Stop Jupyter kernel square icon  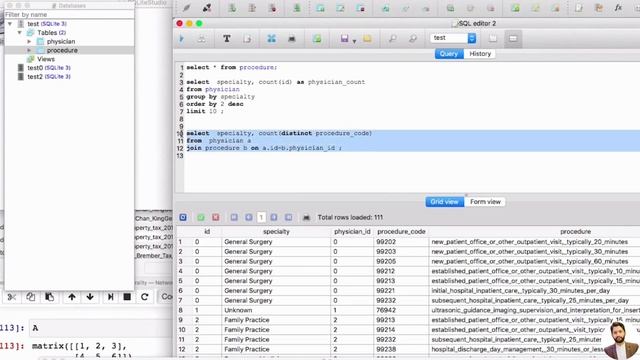tap(127, 297)
